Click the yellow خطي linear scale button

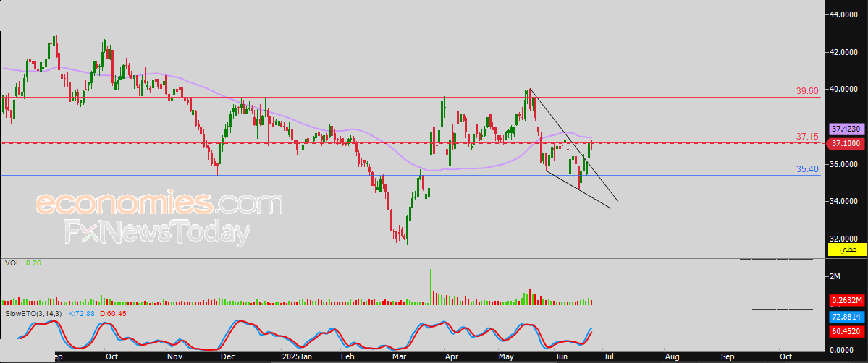pyautogui.click(x=846, y=249)
